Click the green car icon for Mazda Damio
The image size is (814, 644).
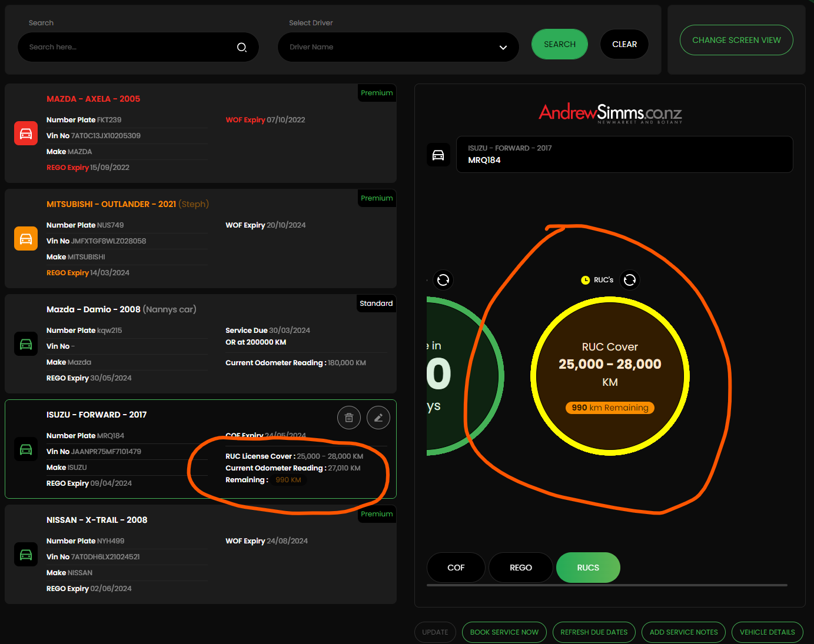(26, 344)
